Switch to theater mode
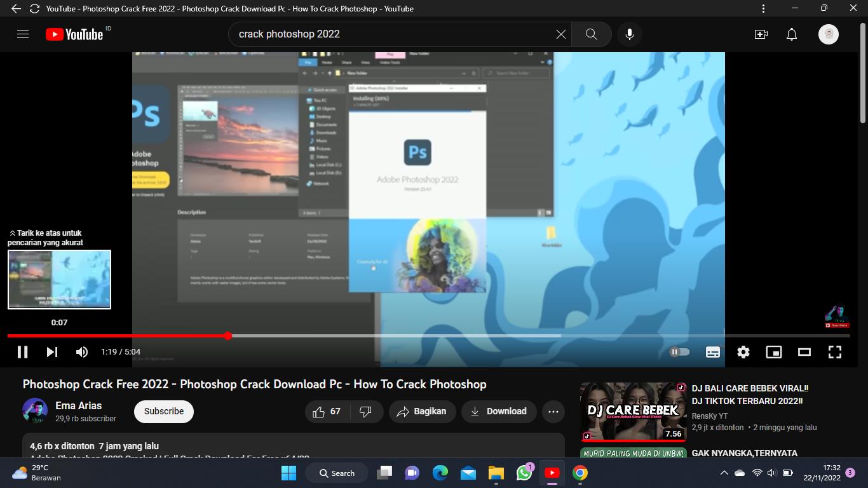Viewport: 868px width, 488px height. [x=804, y=352]
